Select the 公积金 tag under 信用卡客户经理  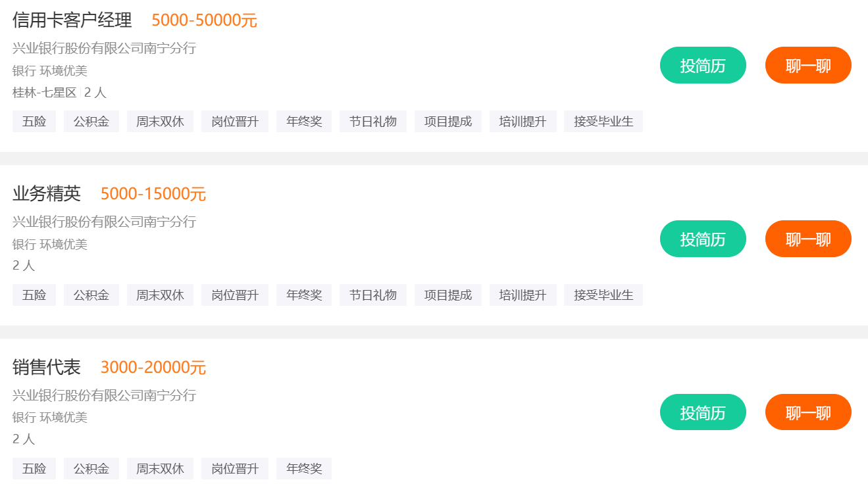click(91, 121)
